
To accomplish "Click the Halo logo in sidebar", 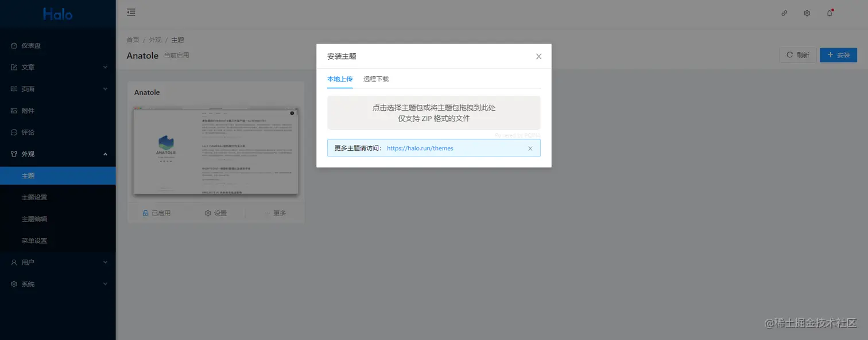I will pyautogui.click(x=57, y=14).
